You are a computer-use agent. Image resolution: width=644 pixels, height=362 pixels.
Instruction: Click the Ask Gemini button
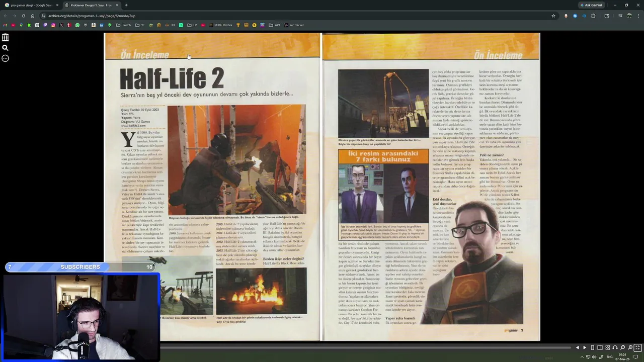coord(591,5)
